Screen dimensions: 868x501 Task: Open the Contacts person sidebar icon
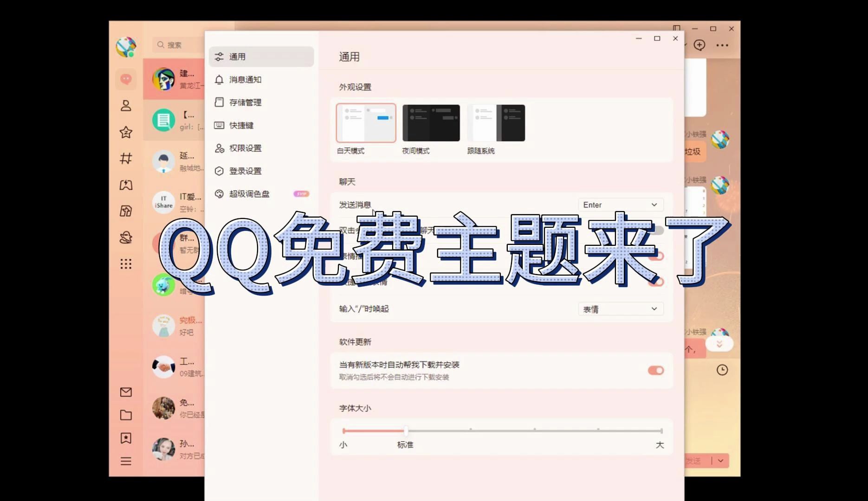[x=126, y=106]
